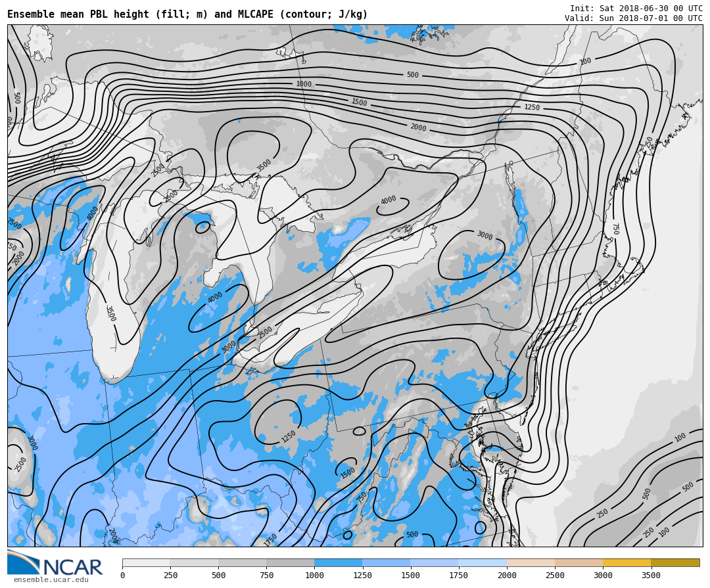Screen dimensions: 710x588
Task: Pick the 500–750 gray colorbar segment
Action: pyautogui.click(x=242, y=562)
